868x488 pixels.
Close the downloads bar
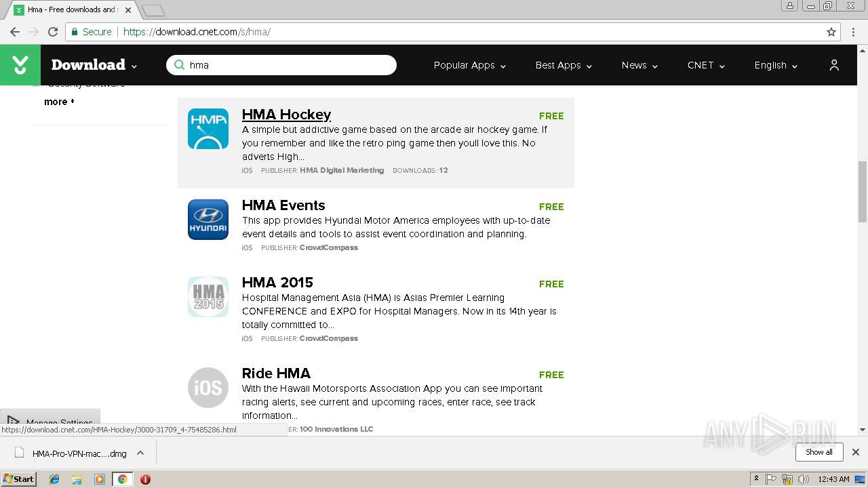click(x=856, y=452)
